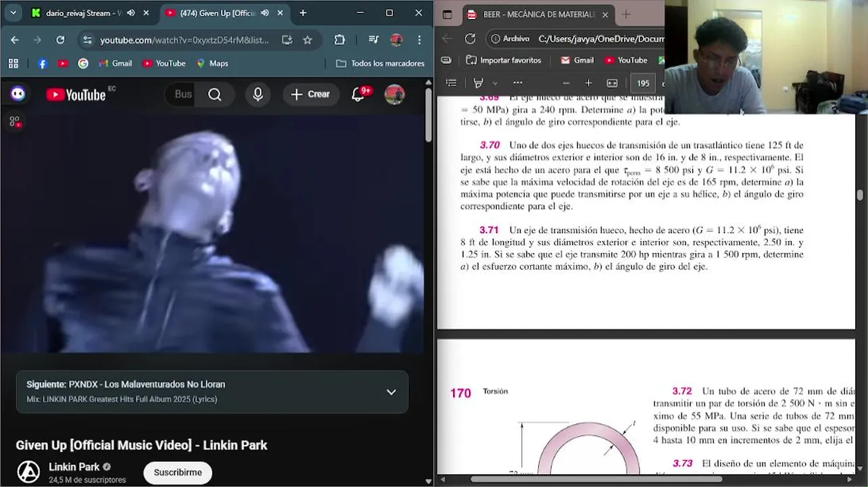This screenshot has width=868, height=487.
Task: Reload the YouTube page
Action: (x=60, y=40)
